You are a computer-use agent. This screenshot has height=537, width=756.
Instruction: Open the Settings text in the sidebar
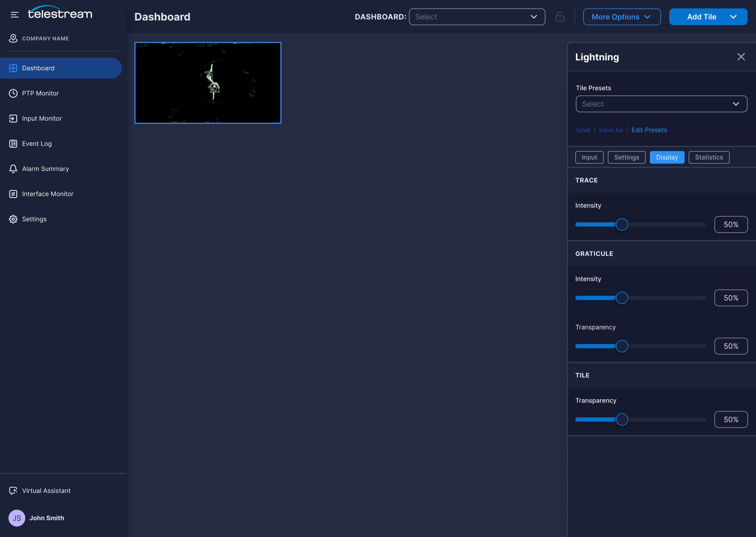[x=34, y=219]
